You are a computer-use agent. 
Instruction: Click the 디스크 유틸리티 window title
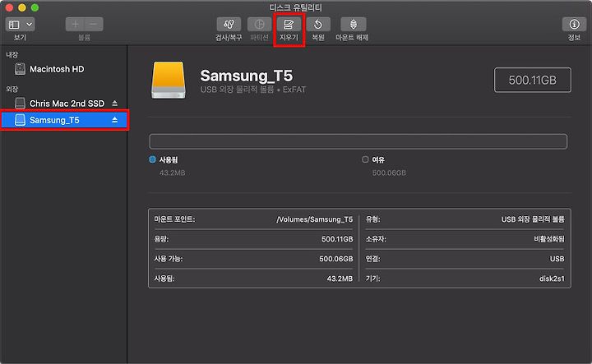(x=296, y=7)
